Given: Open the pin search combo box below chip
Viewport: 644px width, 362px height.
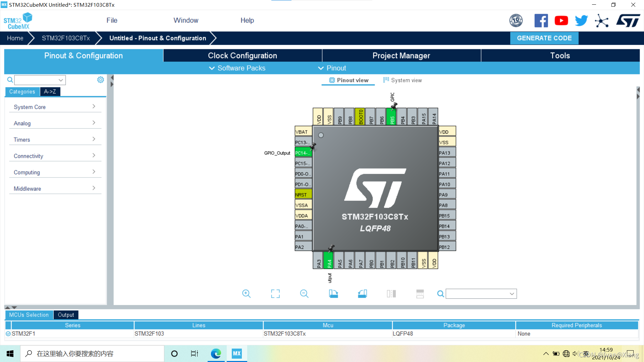Looking at the screenshot, I should click(481, 294).
